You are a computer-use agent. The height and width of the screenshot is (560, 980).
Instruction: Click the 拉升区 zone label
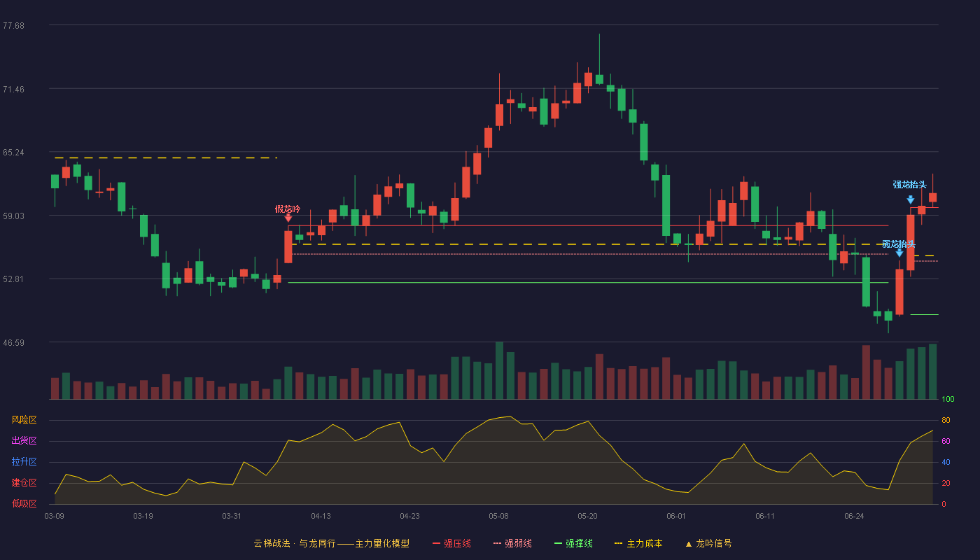[24, 462]
